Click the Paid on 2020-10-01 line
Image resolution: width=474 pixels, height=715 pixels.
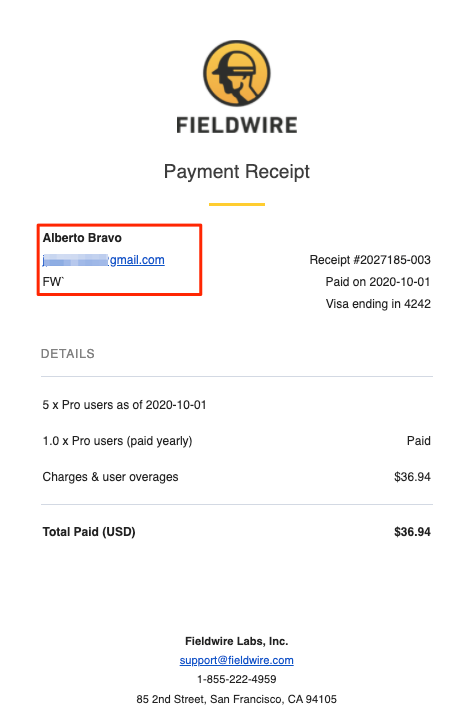tap(378, 282)
